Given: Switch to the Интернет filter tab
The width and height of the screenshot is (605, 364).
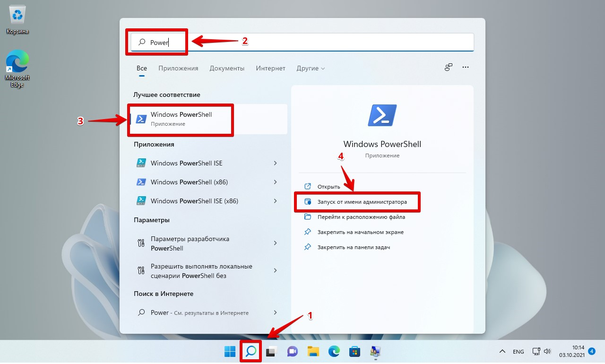Looking at the screenshot, I should point(271,68).
